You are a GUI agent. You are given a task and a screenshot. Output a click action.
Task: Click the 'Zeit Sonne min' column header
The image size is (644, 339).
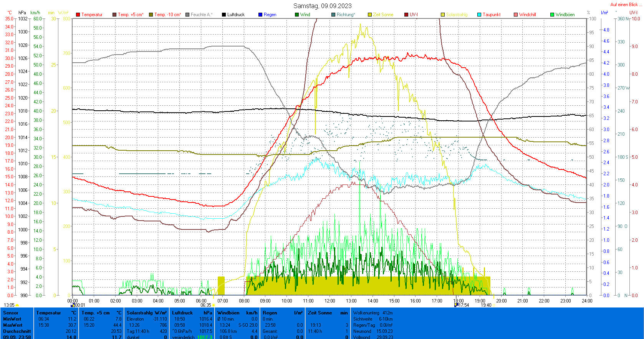pyautogui.click(x=328, y=313)
